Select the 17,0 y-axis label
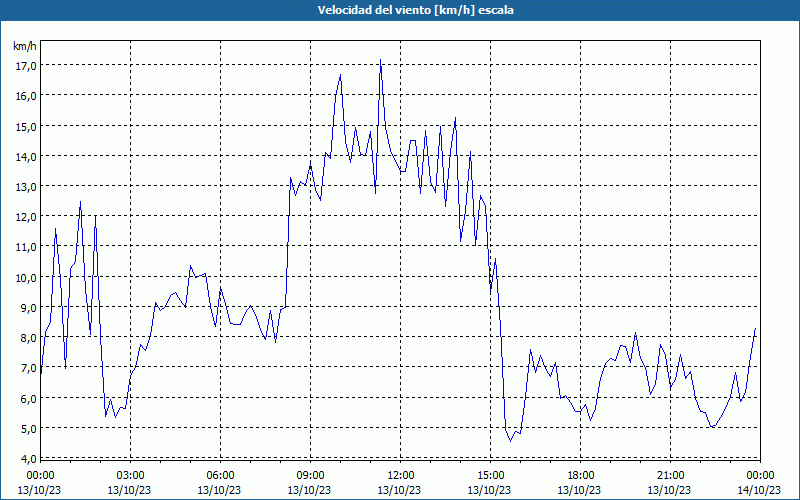The image size is (800, 500). pos(25,66)
